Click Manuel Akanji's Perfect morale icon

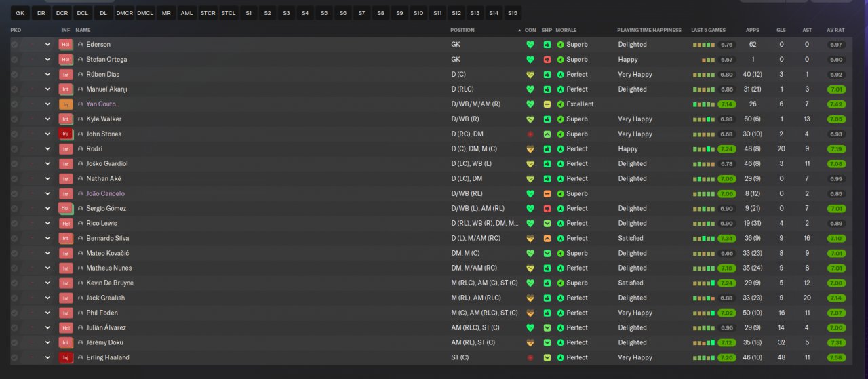click(x=561, y=89)
